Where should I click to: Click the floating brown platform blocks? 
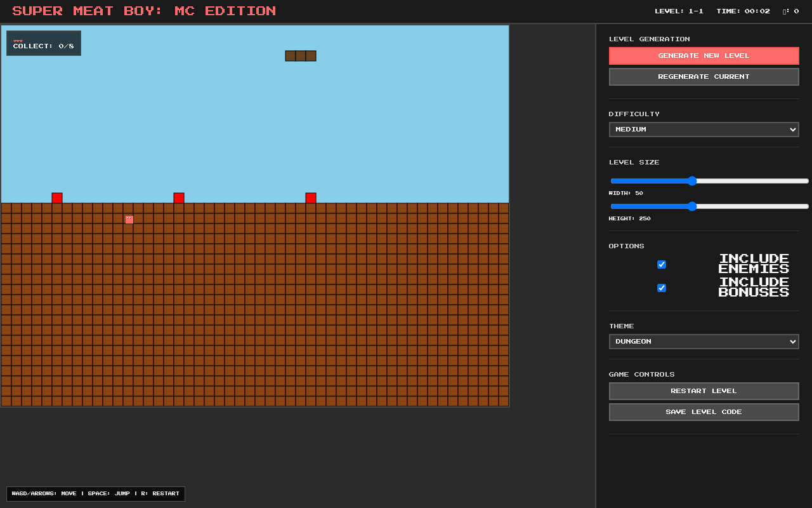300,56
